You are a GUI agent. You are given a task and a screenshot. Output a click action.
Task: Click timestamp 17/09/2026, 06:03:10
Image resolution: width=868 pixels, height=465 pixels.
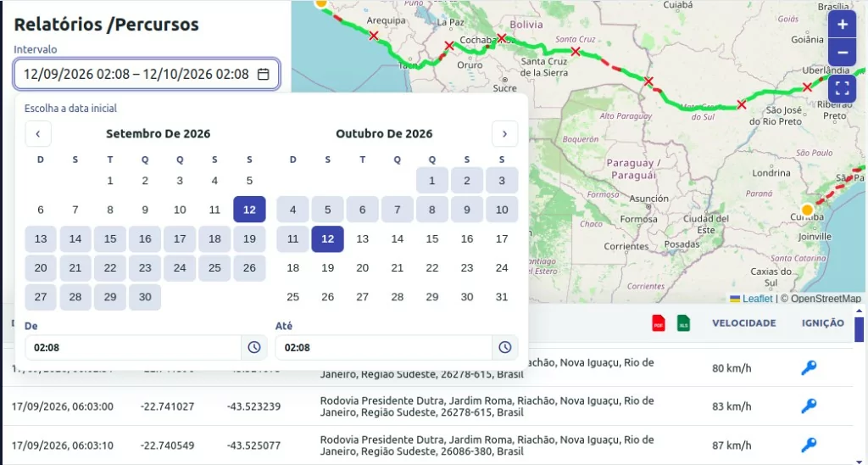click(x=63, y=445)
